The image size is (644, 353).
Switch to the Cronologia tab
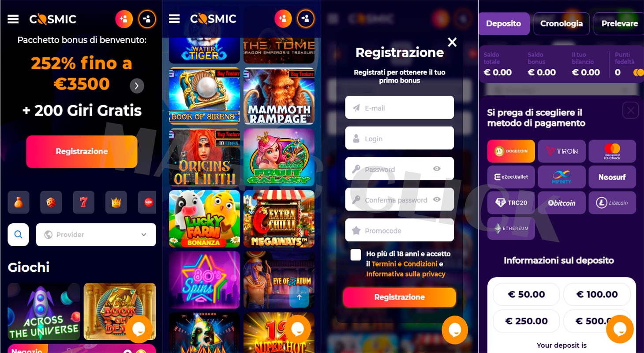pos(562,24)
